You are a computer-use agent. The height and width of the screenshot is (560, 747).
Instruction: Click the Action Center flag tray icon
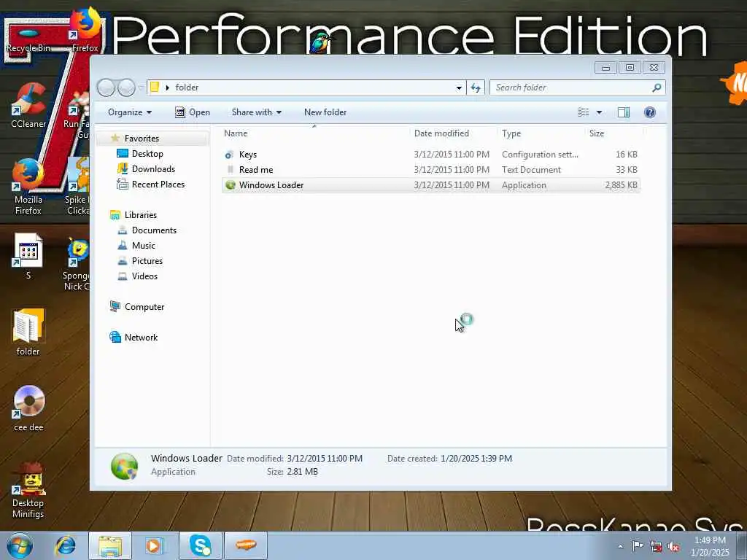637,546
